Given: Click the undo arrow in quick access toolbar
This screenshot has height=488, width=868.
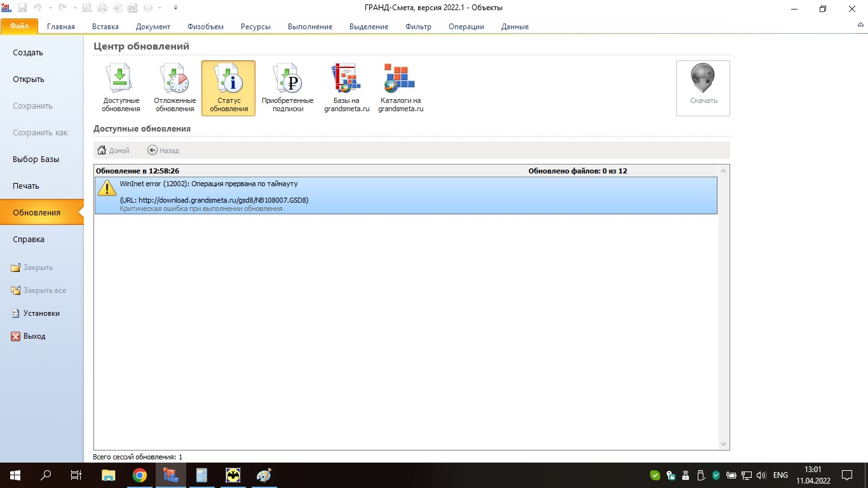Looking at the screenshot, I should (39, 8).
